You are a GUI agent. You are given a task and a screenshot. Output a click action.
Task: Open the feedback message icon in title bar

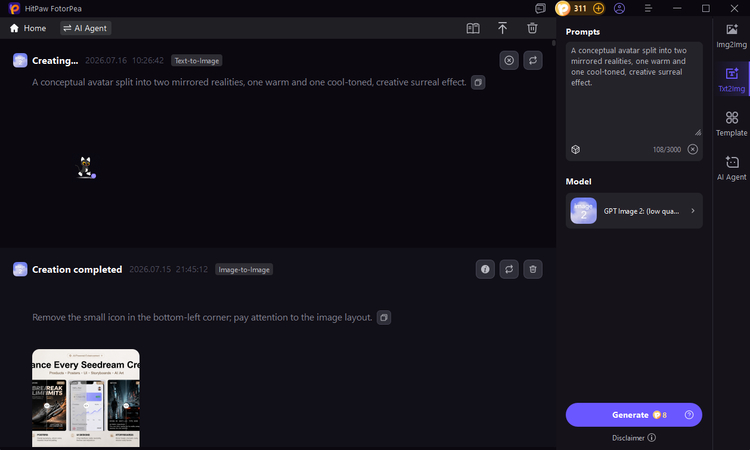[540, 9]
